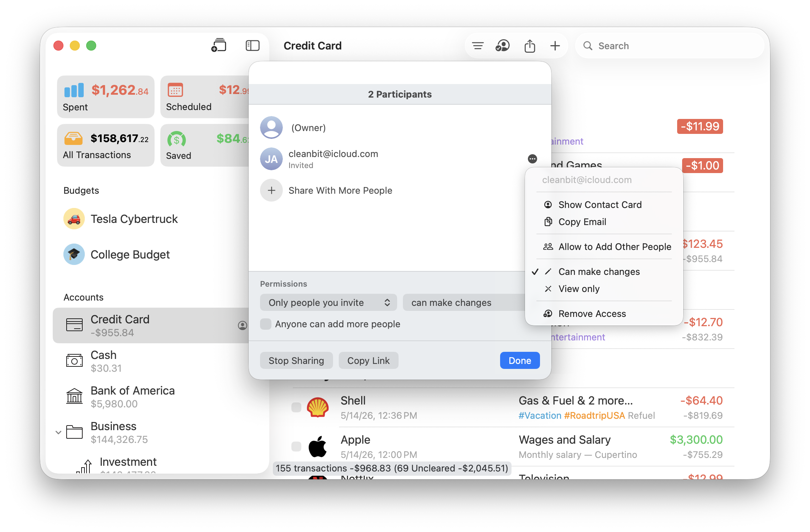The width and height of the screenshot is (810, 532).
Task: Open the can make changes permission dropdown
Action: point(464,303)
